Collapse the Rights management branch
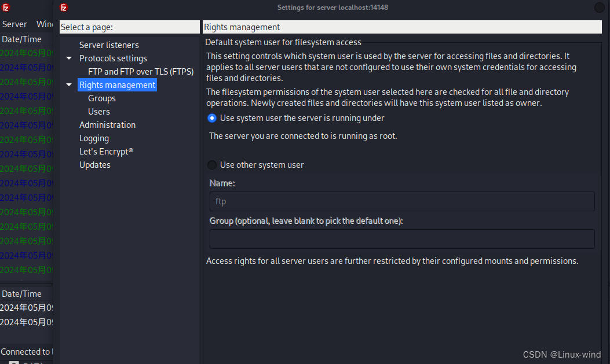Viewport: 610px width, 364px height. pyautogui.click(x=68, y=84)
